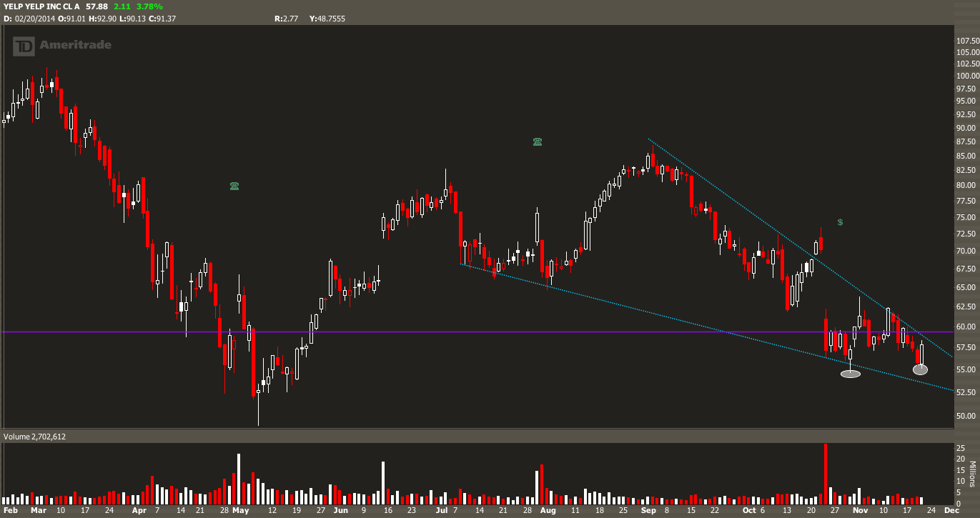The height and width of the screenshot is (518, 980).
Task: Click the Feb label on time axis
Action: point(11,512)
